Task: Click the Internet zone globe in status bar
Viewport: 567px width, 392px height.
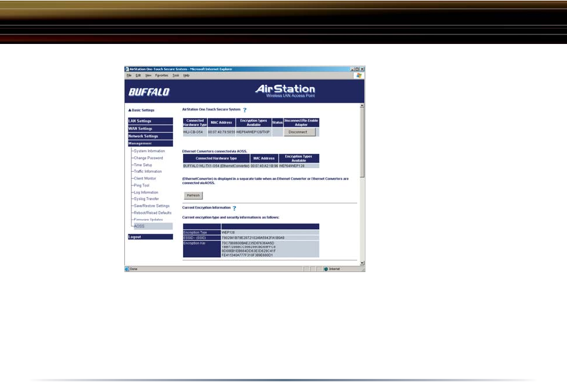Action: pos(326,269)
